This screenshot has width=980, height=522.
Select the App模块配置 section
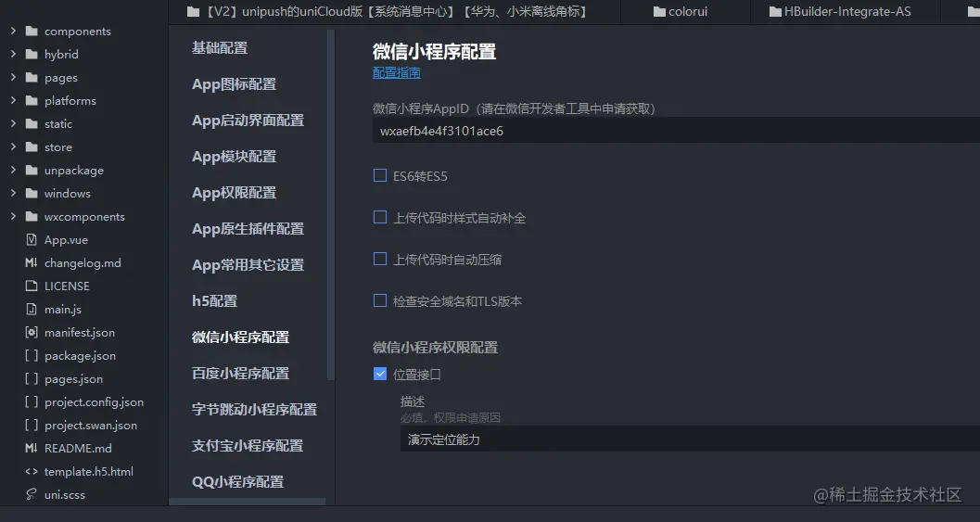click(234, 157)
